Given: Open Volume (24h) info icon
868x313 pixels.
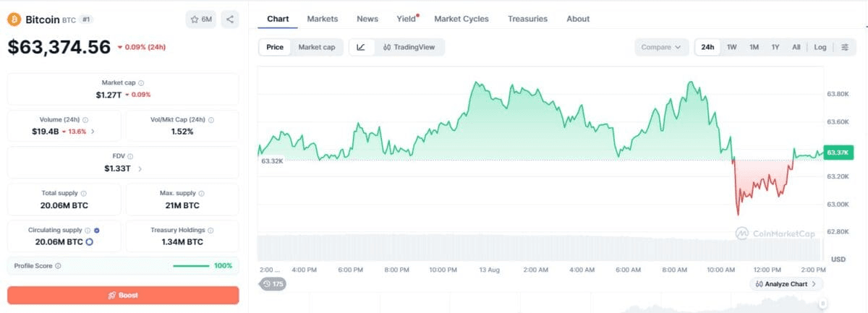Looking at the screenshot, I should (x=85, y=120).
